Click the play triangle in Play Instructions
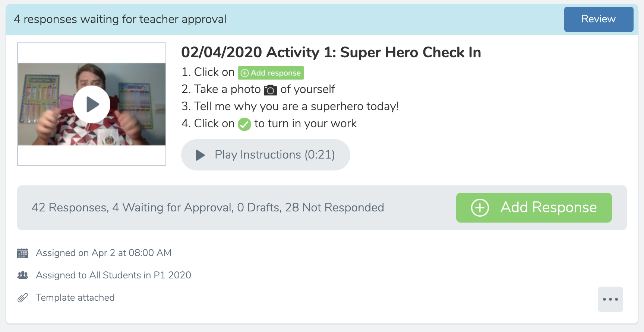This screenshot has width=644, height=332. coord(201,155)
